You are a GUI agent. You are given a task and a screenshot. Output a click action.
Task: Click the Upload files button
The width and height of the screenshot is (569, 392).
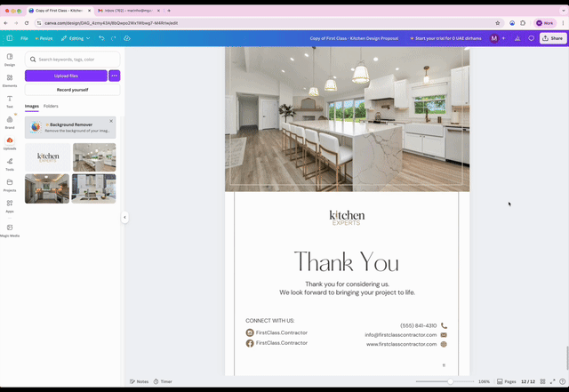[x=66, y=76]
